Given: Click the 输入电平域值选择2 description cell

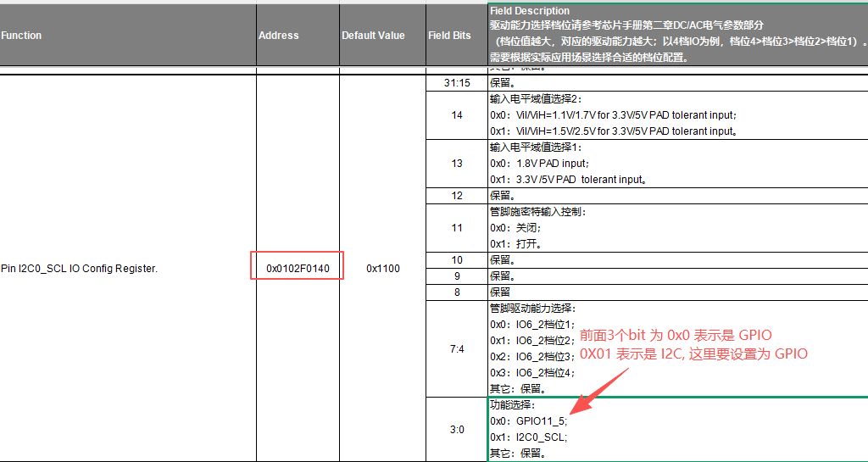Looking at the screenshot, I should (678, 115).
